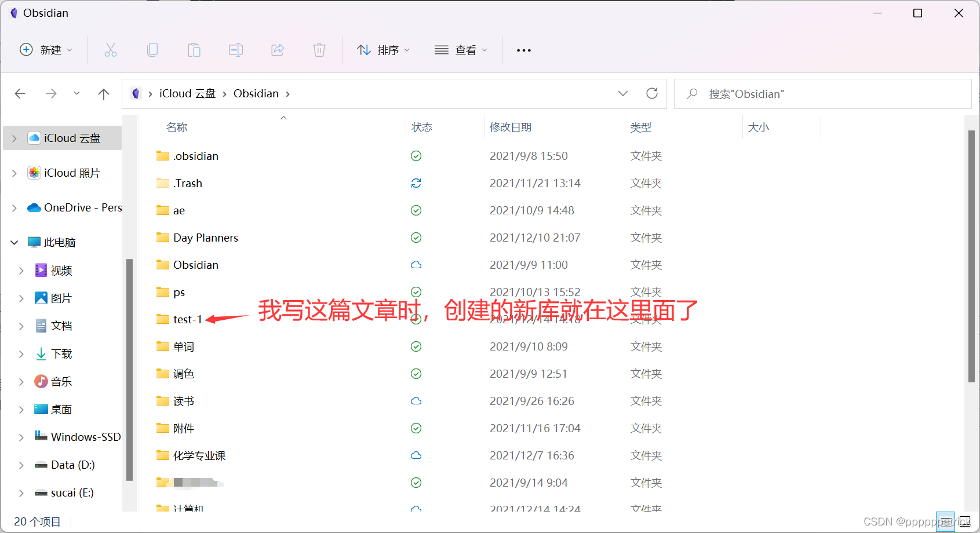Expand the 视频 tree node

(21, 271)
